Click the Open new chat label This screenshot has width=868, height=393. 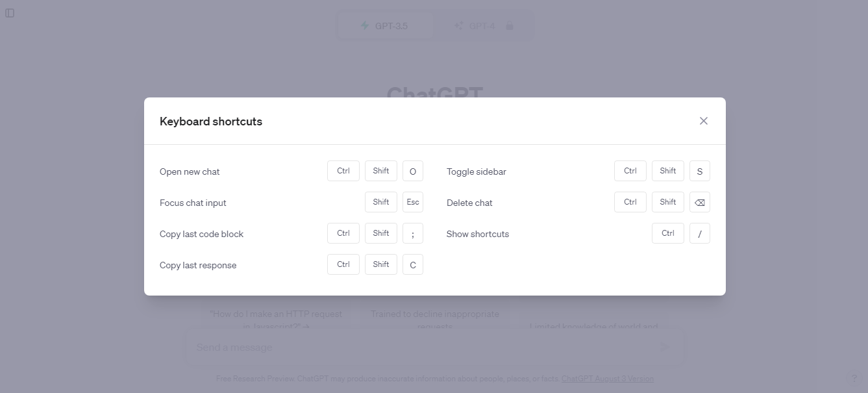point(190,171)
